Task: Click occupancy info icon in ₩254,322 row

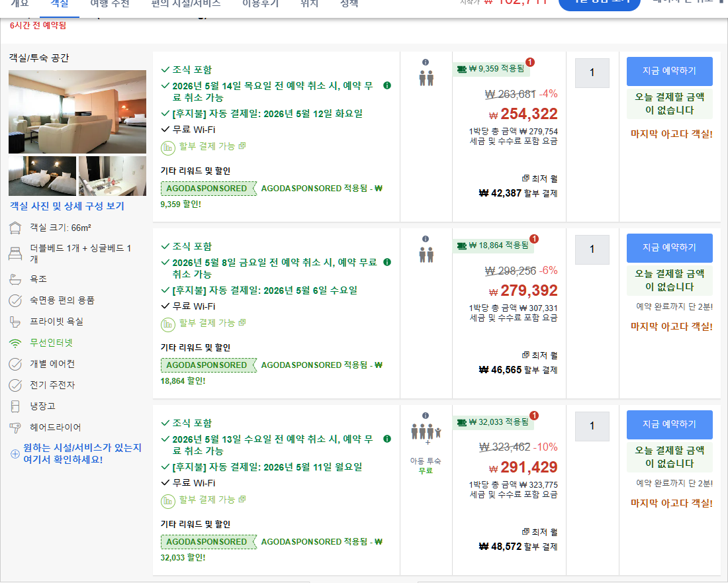Action: click(x=426, y=62)
